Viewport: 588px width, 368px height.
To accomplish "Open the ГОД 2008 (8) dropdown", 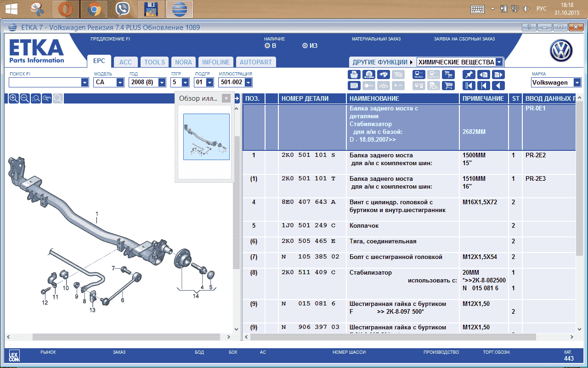I will pyautogui.click(x=162, y=82).
